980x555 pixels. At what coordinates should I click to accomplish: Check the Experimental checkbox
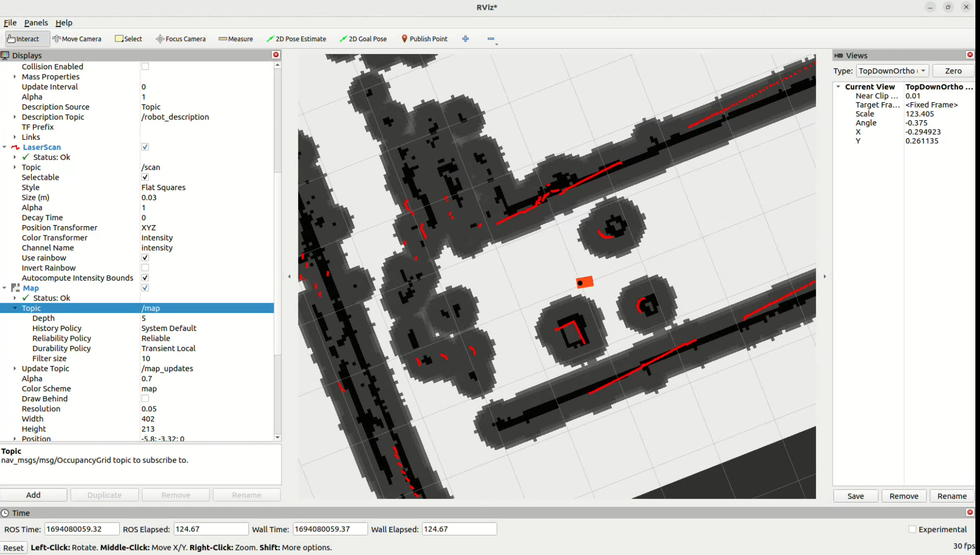coord(912,529)
